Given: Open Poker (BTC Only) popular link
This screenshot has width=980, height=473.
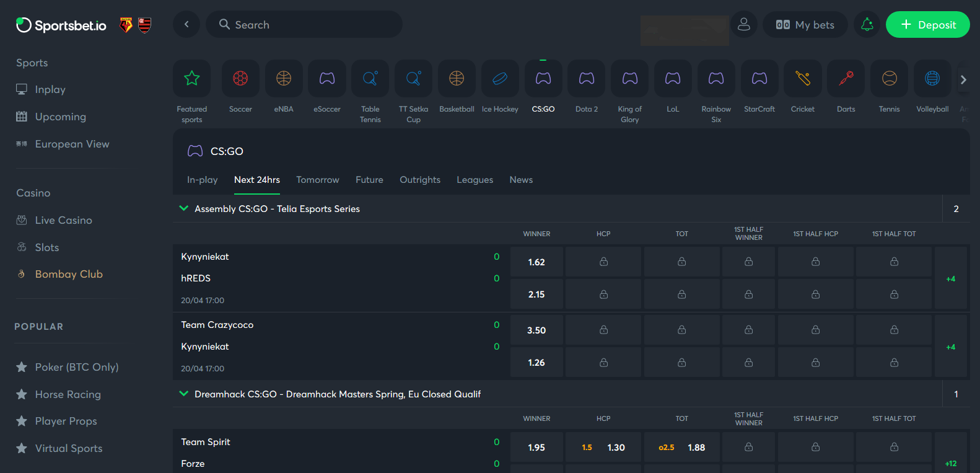Looking at the screenshot, I should click(67, 367).
